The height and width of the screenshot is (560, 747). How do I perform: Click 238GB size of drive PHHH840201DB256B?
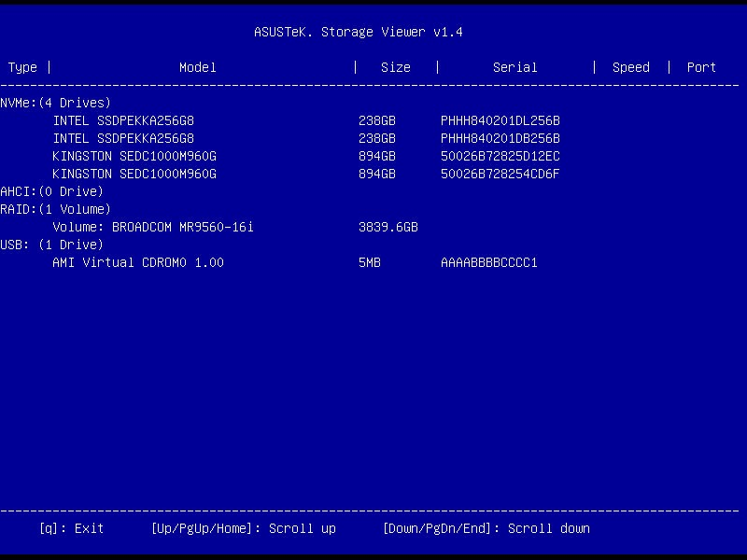[377, 138]
